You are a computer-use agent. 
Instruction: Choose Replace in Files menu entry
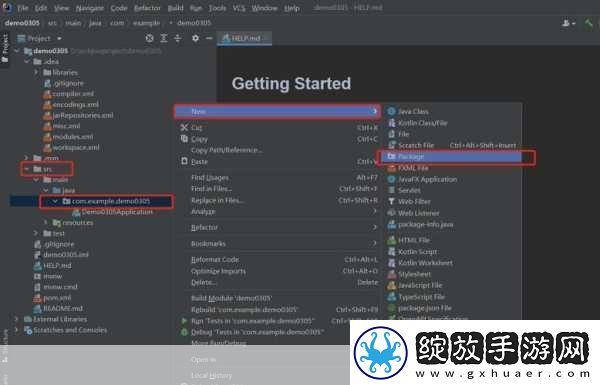click(277, 200)
